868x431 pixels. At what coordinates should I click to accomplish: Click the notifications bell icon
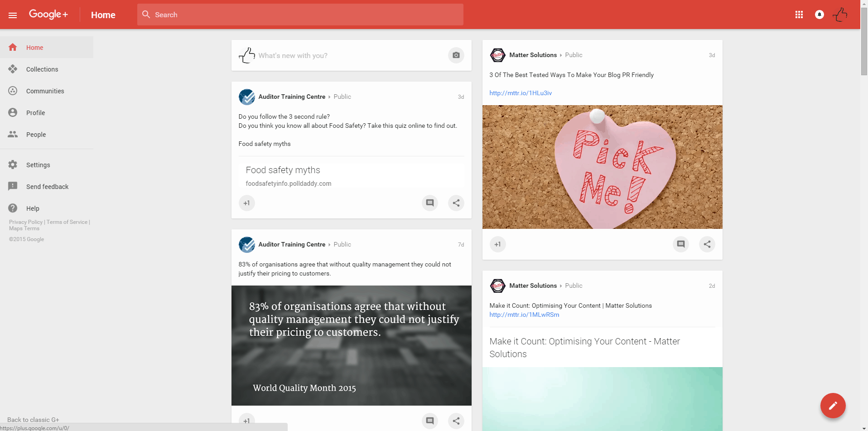[x=819, y=15]
